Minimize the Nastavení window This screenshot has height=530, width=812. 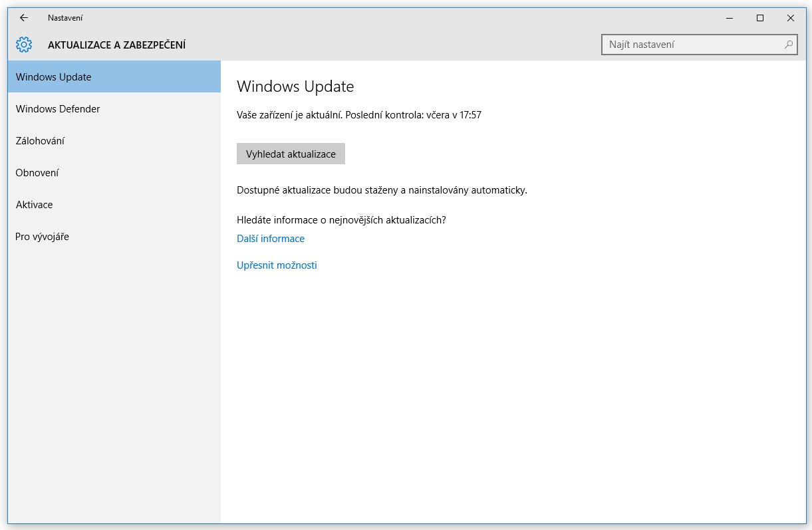coord(729,18)
